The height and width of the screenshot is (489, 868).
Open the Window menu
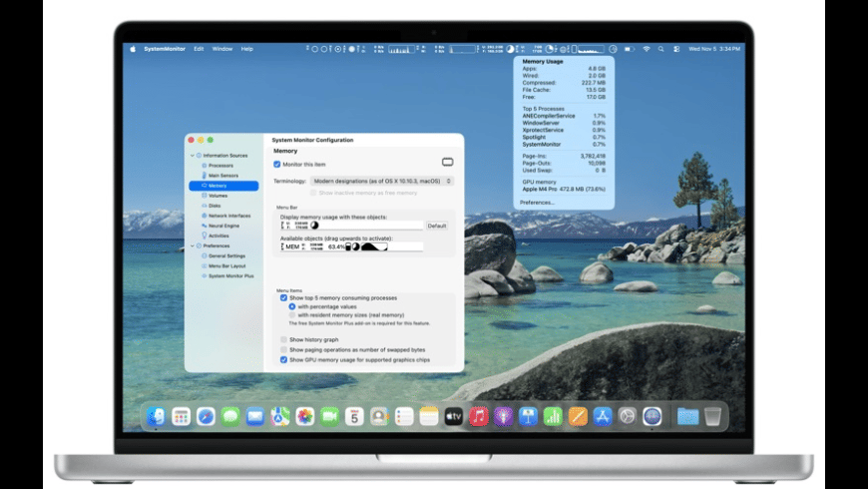click(x=221, y=49)
